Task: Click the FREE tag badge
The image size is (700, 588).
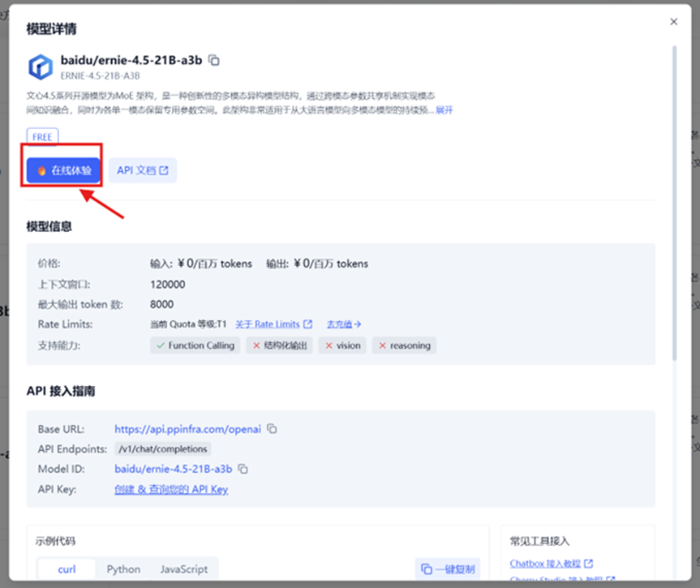Action: [x=42, y=137]
